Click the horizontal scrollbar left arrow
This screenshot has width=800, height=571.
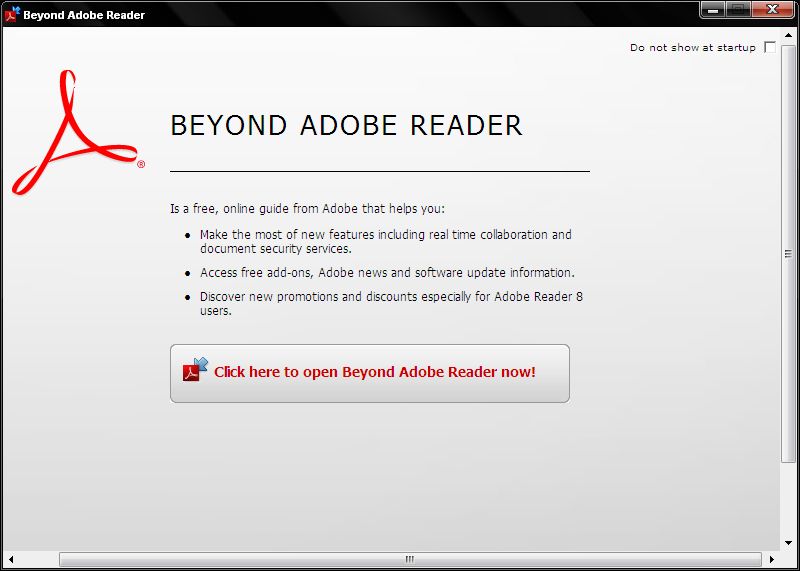pos(11,559)
